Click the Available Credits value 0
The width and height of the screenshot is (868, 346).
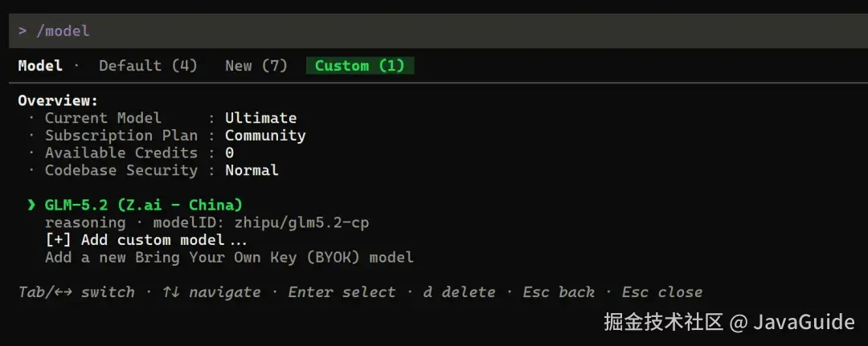pyautogui.click(x=229, y=153)
